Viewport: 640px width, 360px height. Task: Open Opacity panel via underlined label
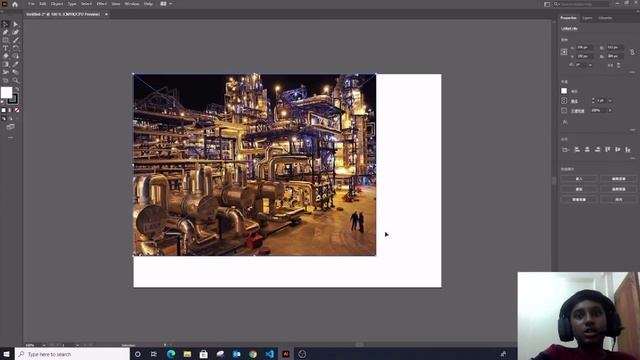pos(577,111)
